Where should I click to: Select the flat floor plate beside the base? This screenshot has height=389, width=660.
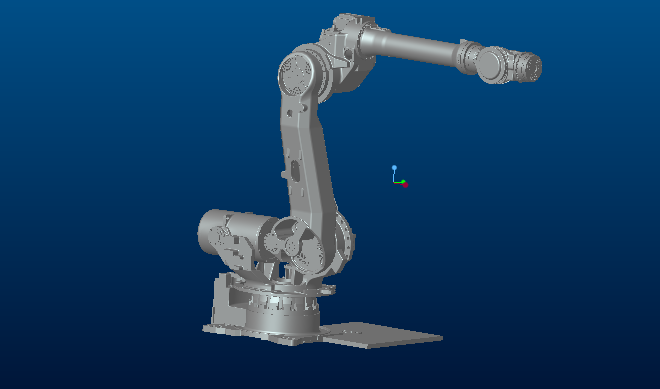pyautogui.click(x=381, y=335)
